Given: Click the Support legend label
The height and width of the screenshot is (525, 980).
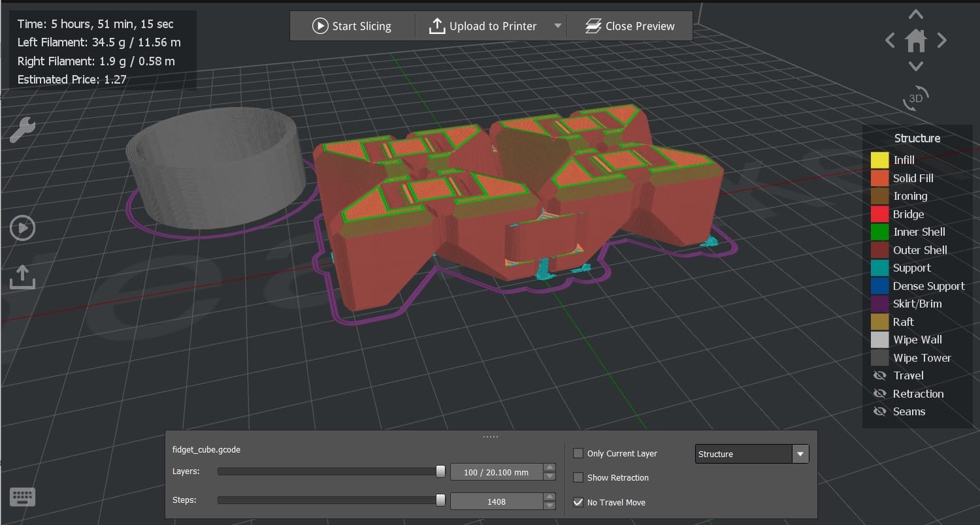Looking at the screenshot, I should click(x=912, y=268).
